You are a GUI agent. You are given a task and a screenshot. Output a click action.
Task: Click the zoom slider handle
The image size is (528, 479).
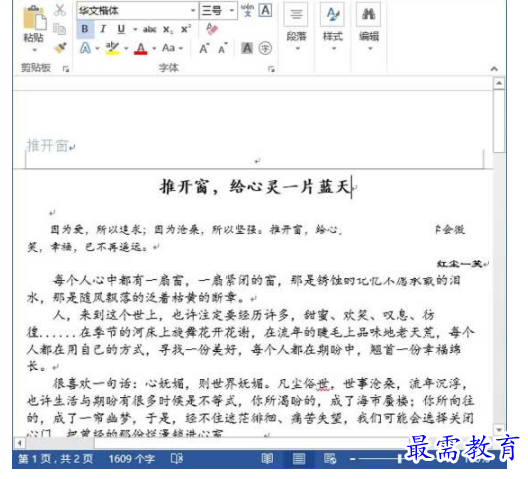(x=399, y=459)
